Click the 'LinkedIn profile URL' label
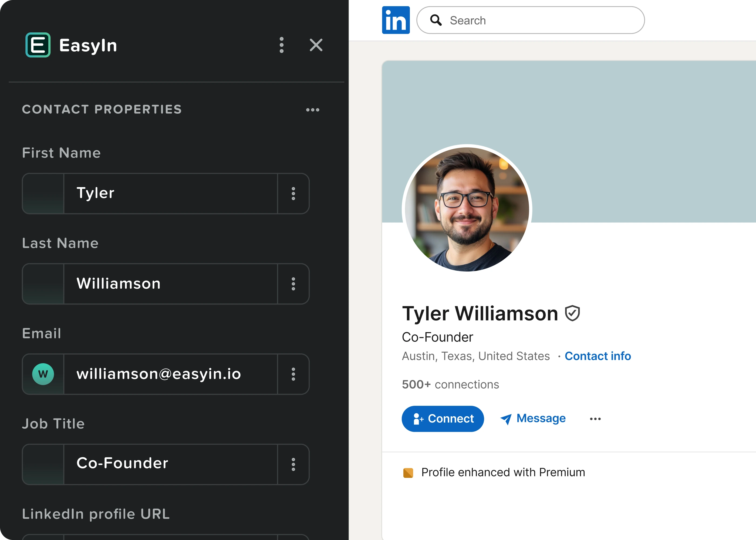Screen dimensions: 756x540 click(x=96, y=514)
